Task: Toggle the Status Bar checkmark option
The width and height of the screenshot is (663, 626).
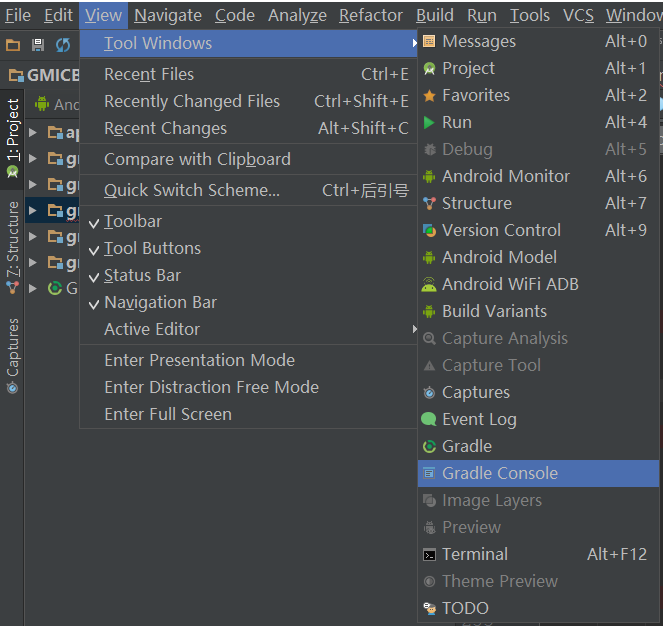Action: click(x=249, y=276)
